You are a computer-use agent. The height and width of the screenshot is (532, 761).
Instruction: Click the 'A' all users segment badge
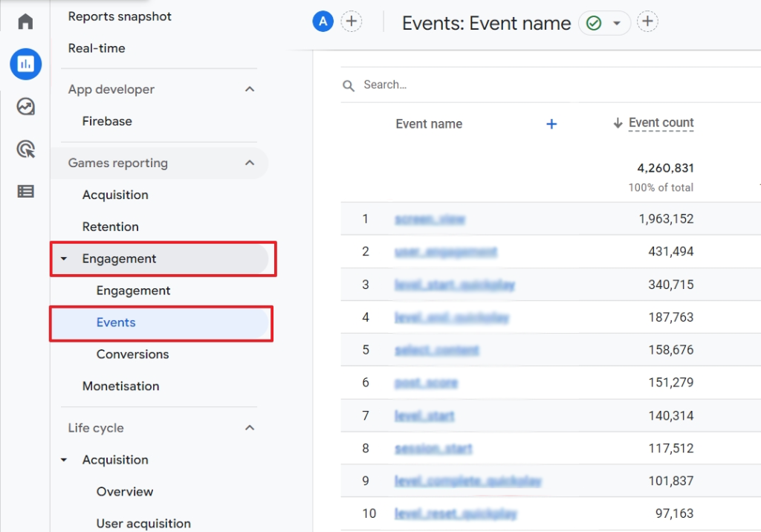(323, 22)
